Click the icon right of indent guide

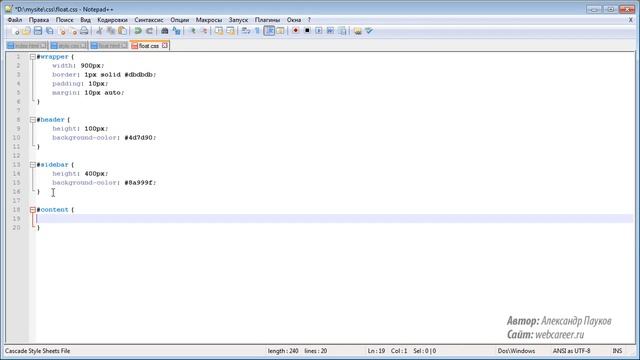click(x=280, y=31)
